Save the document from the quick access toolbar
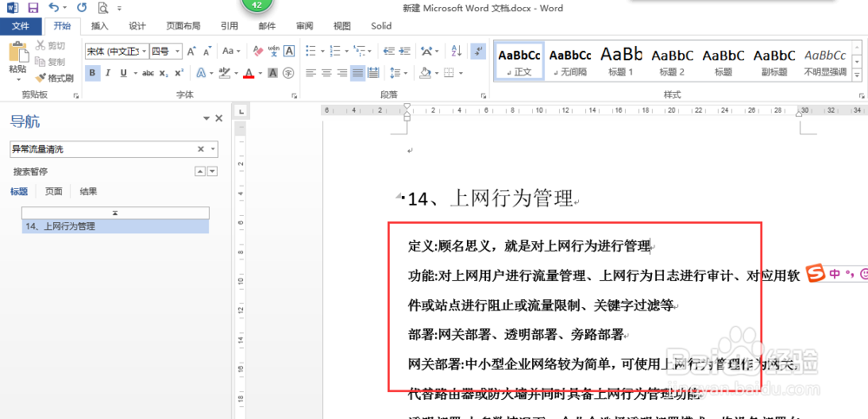Image resolution: width=868 pixels, height=419 pixels. [x=33, y=8]
